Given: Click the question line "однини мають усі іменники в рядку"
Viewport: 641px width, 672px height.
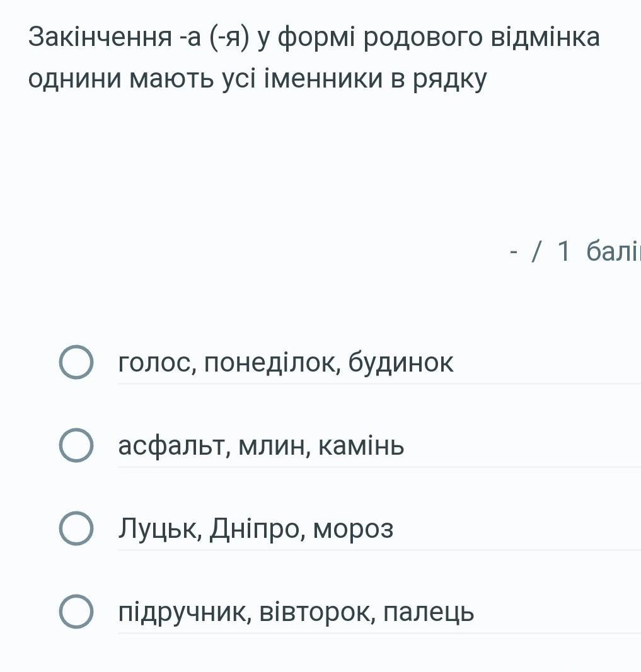Looking at the screenshot, I should (258, 79).
